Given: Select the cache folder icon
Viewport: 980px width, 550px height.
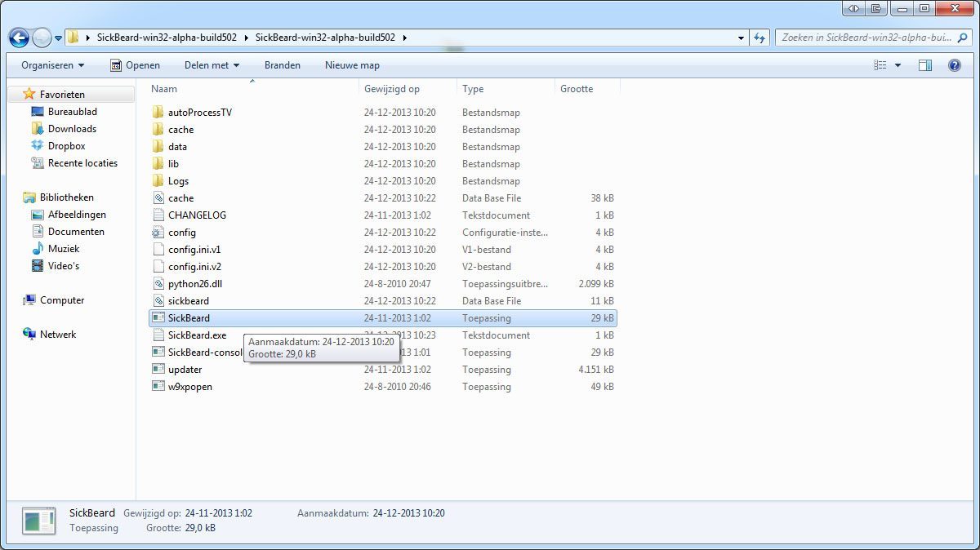Looking at the screenshot, I should tap(158, 130).
